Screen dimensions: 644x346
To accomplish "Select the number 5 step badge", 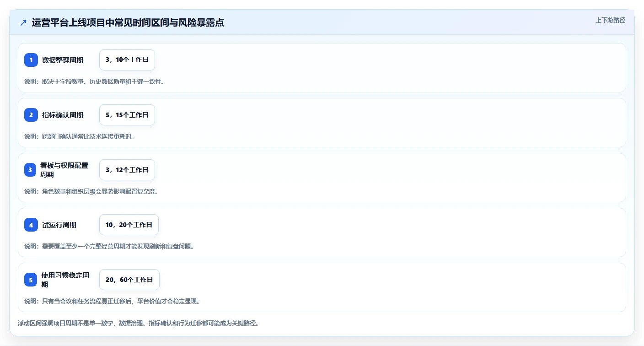I will [x=31, y=280].
